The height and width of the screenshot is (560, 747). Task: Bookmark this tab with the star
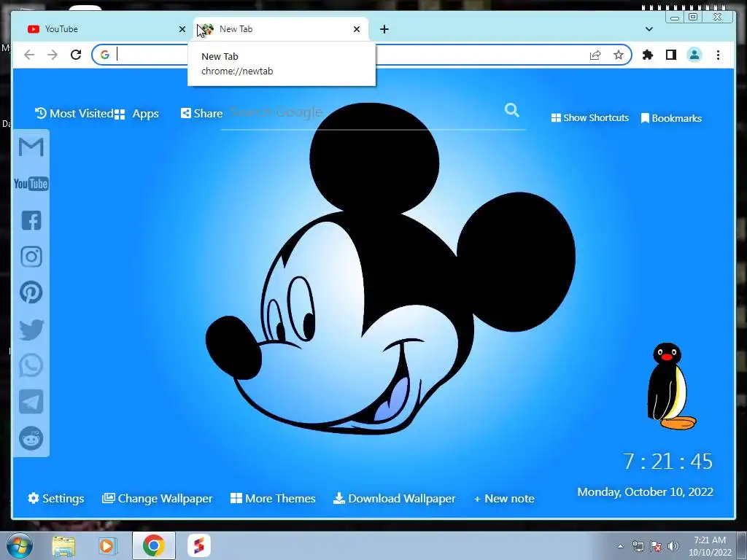[619, 55]
